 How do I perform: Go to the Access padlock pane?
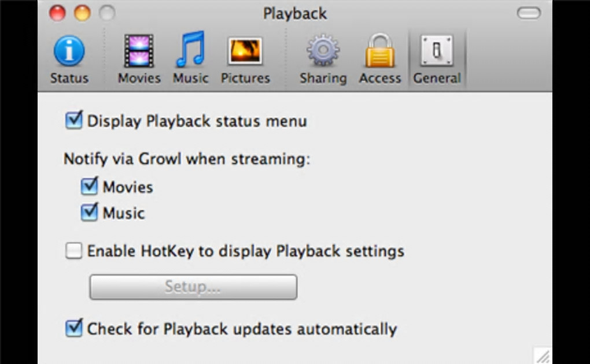[x=380, y=60]
